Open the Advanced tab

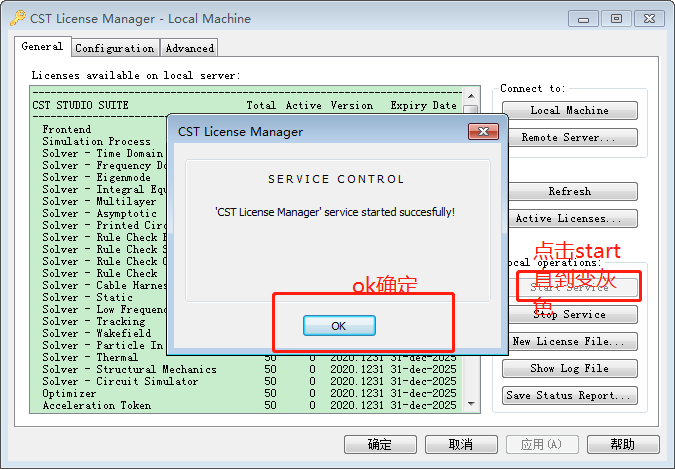pyautogui.click(x=190, y=48)
